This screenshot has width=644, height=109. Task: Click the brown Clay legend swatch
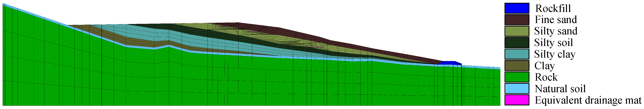pyautogui.click(x=517, y=65)
